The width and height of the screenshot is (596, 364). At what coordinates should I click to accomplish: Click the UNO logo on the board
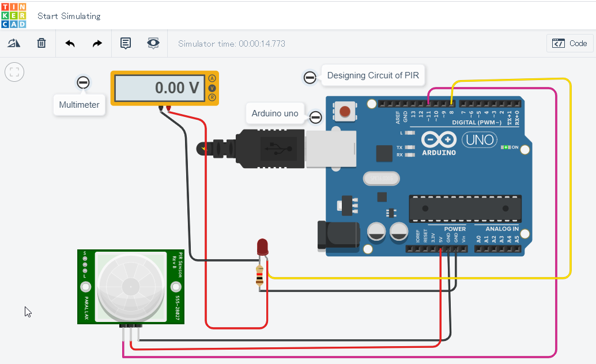click(480, 140)
